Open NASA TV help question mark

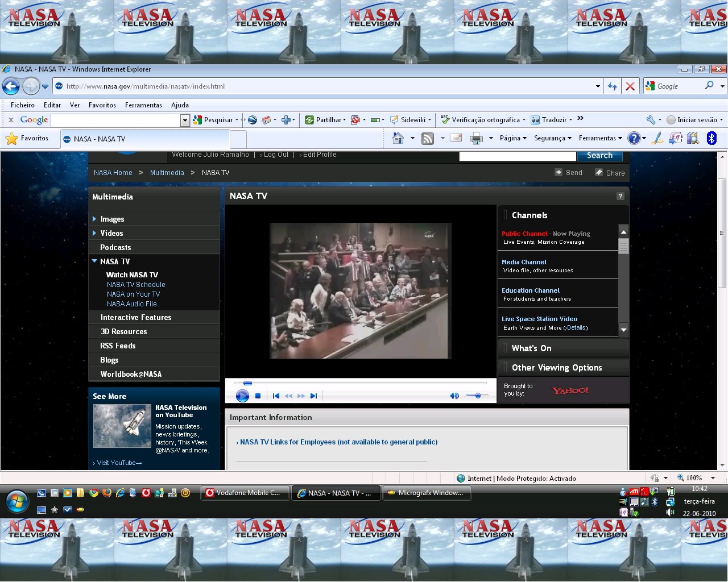pyautogui.click(x=621, y=196)
